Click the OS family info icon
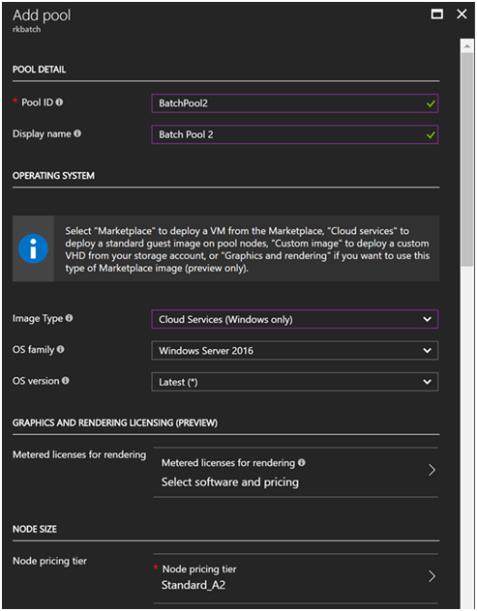 60,349
